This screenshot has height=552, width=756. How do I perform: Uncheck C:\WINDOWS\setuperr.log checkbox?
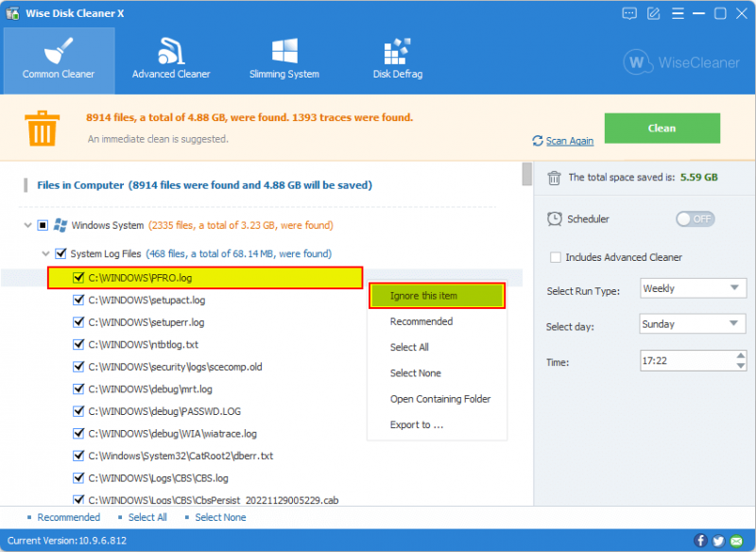coord(78,322)
